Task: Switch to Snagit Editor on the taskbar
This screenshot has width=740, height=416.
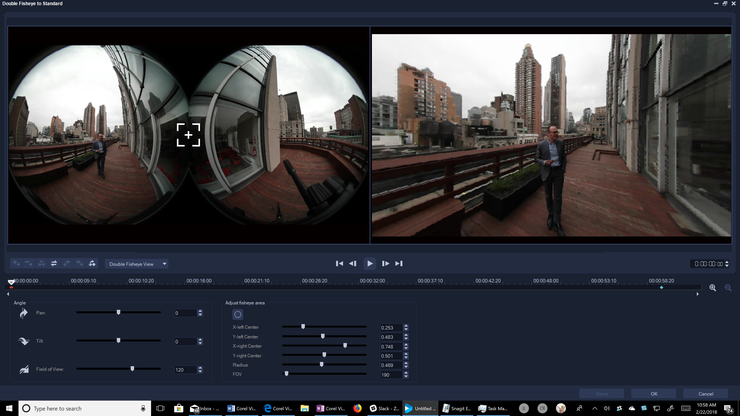Action: click(456, 408)
